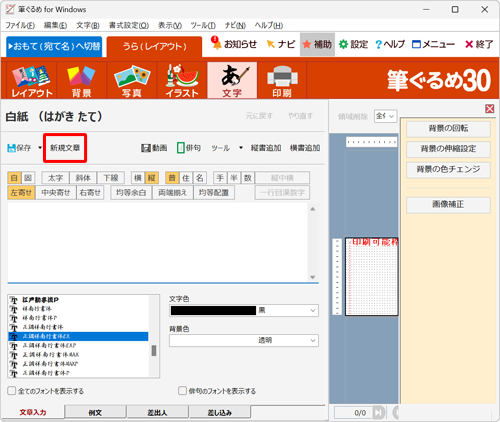Select the 均等配置 distribution option
The image size is (500, 422).
point(214,192)
